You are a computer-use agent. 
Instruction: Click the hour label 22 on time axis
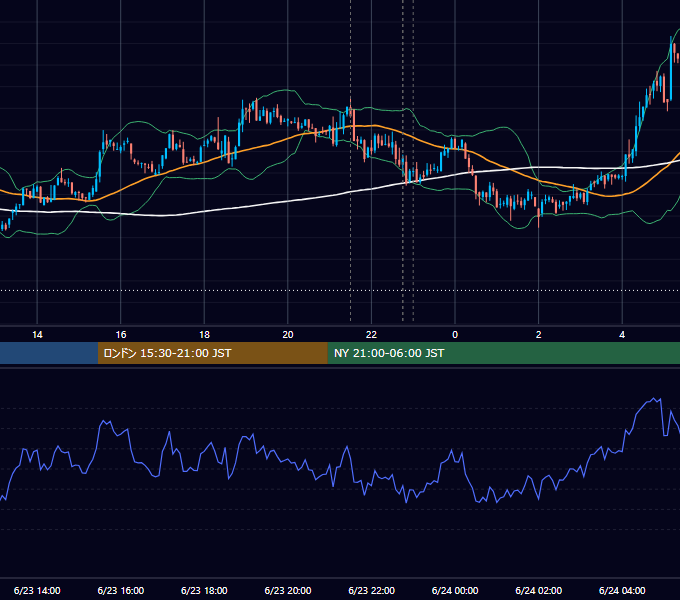click(x=371, y=335)
